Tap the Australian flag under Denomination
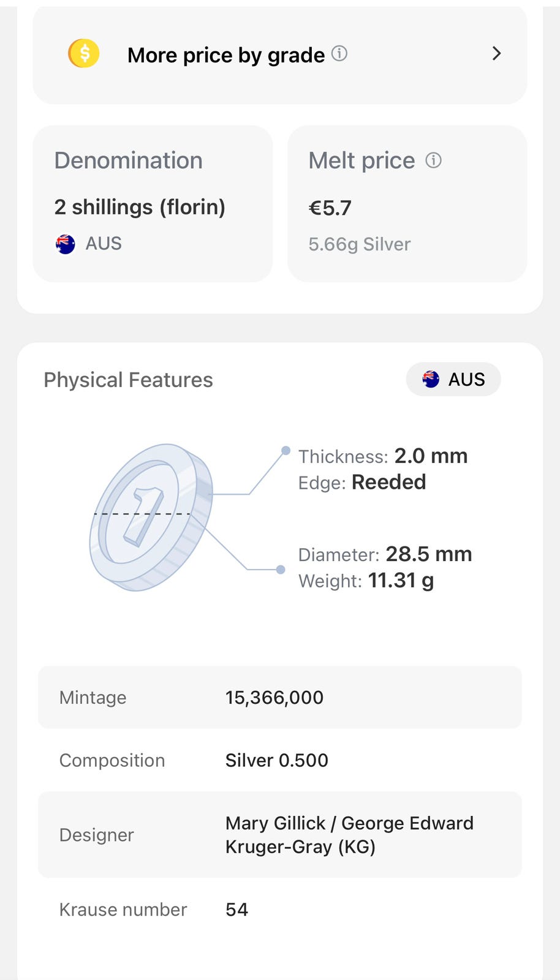This screenshot has width=560, height=980. click(66, 244)
